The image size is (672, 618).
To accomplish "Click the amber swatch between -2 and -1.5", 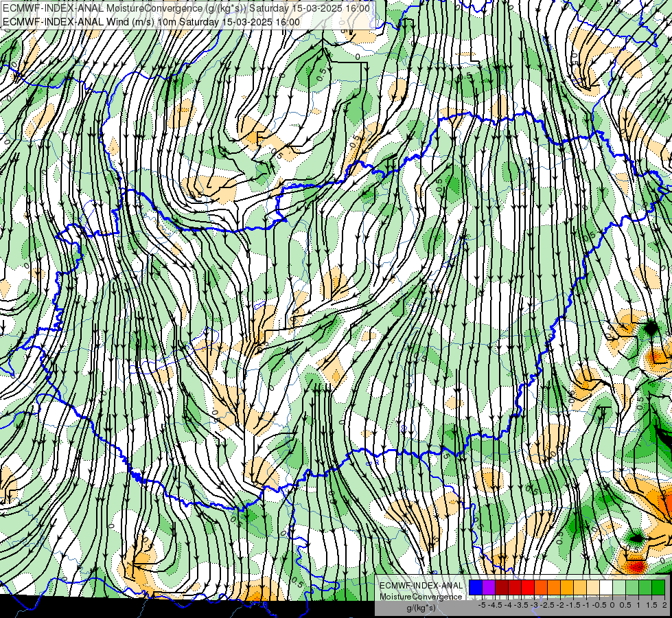I will pos(567,587).
